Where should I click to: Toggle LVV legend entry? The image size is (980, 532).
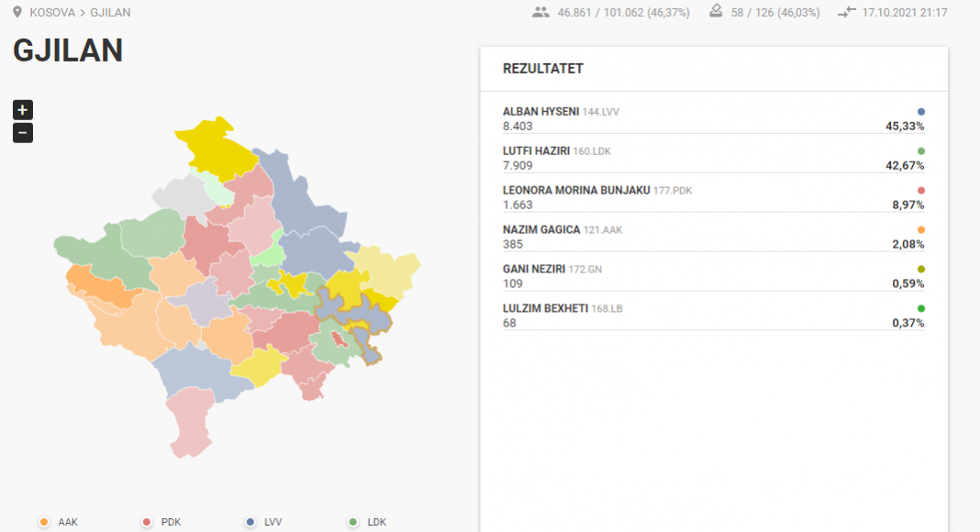coord(263,522)
